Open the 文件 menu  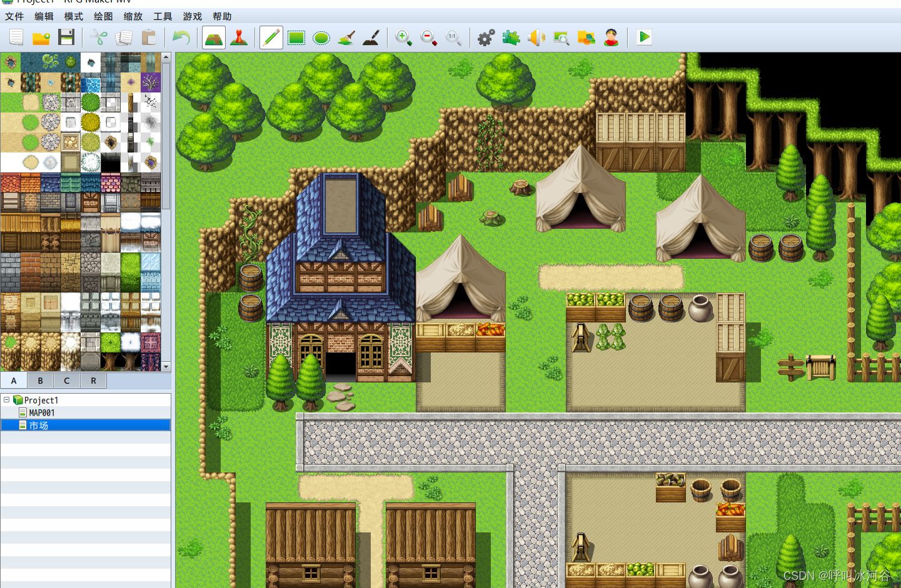tap(14, 16)
